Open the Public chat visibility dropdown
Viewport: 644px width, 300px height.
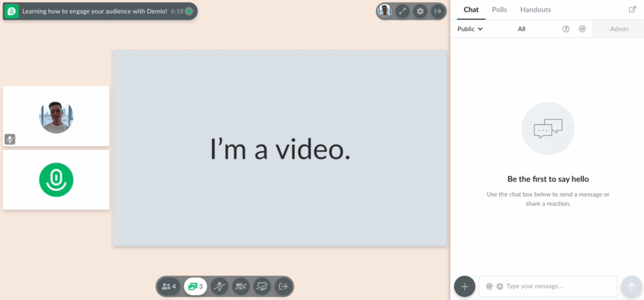coord(470,29)
